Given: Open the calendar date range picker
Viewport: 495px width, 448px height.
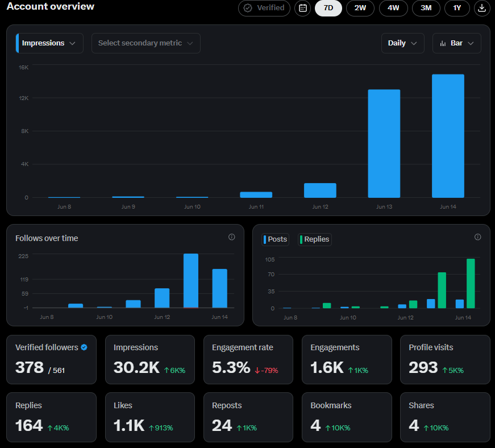Looking at the screenshot, I should point(302,8).
